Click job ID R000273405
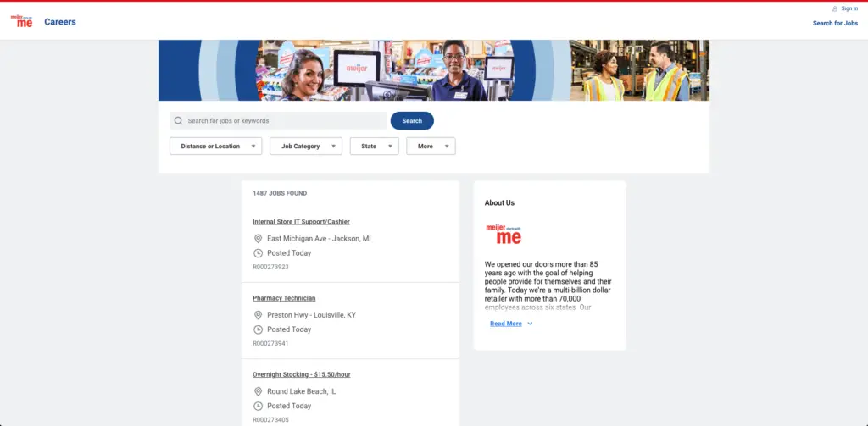The image size is (868, 426). tap(270, 419)
